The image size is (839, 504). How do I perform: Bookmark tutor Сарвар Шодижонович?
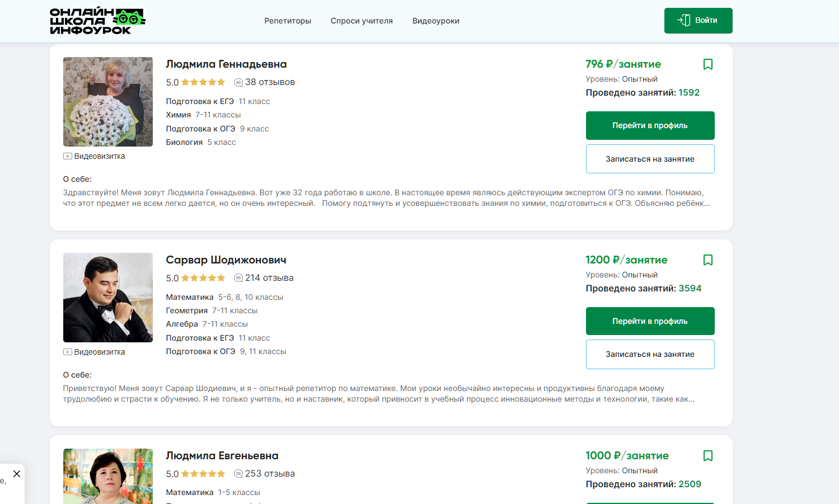707,260
